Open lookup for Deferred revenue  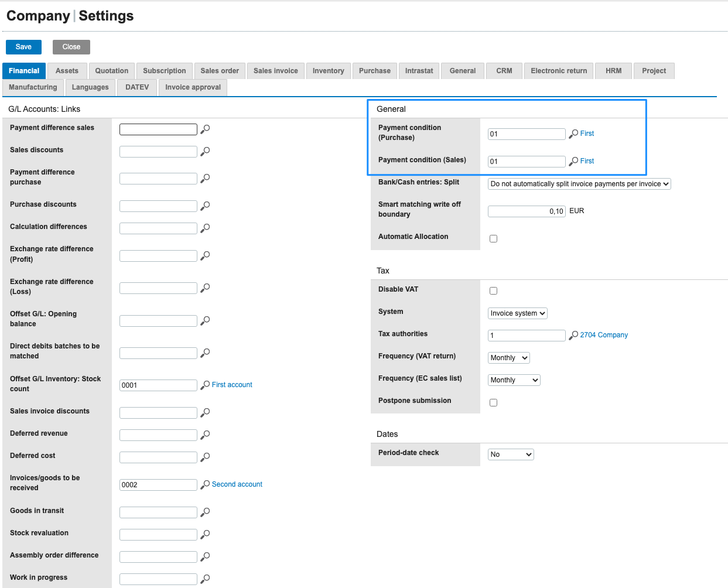pyautogui.click(x=205, y=435)
